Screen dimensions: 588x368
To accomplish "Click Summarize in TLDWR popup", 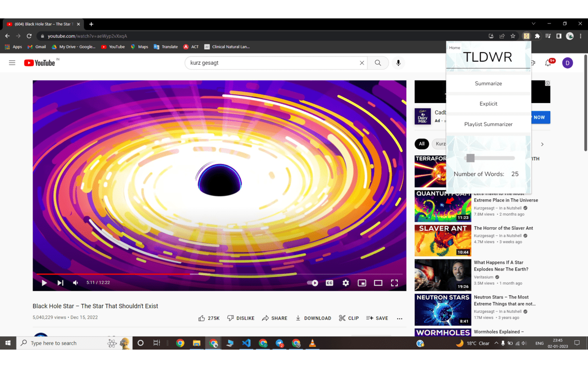I will click(x=488, y=84).
